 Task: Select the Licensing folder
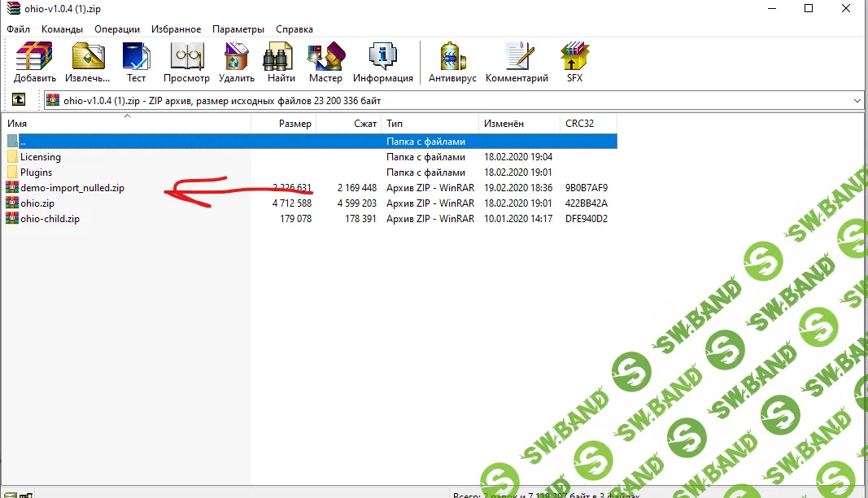40,157
